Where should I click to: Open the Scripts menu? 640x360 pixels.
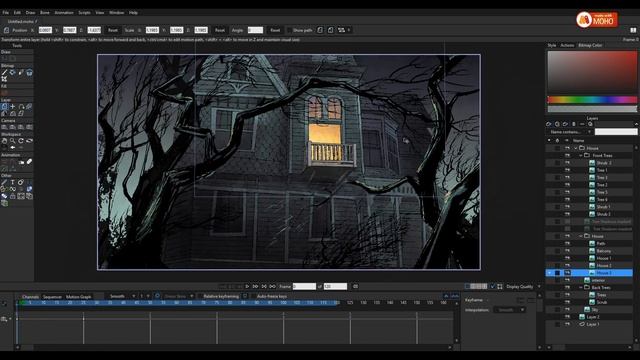84,13
